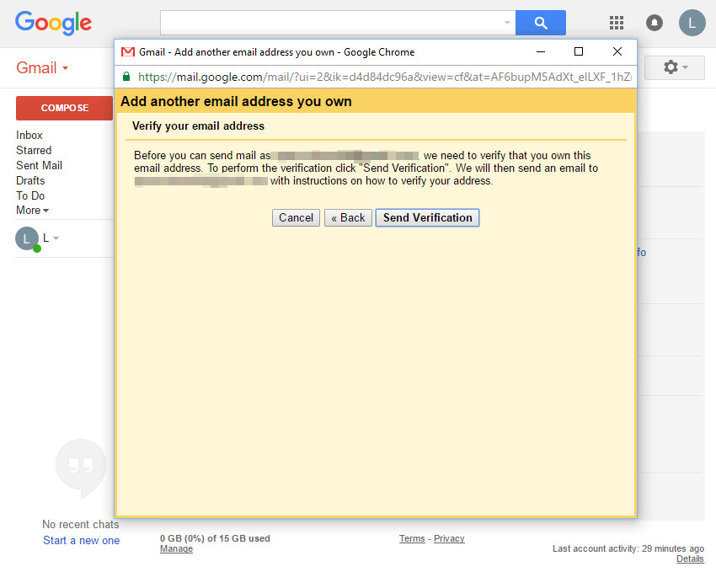Click the Cancel button in dialog

point(296,217)
